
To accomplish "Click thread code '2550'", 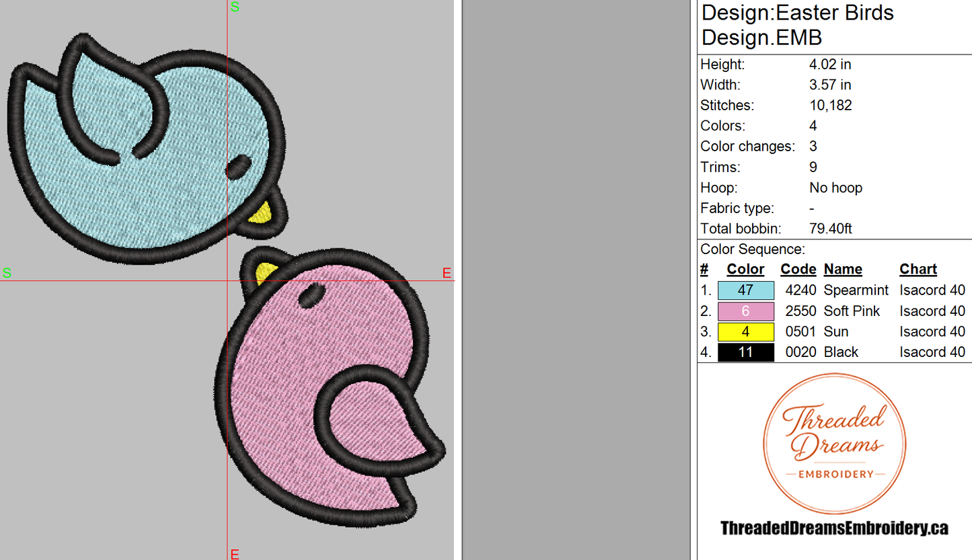I will (x=800, y=311).
